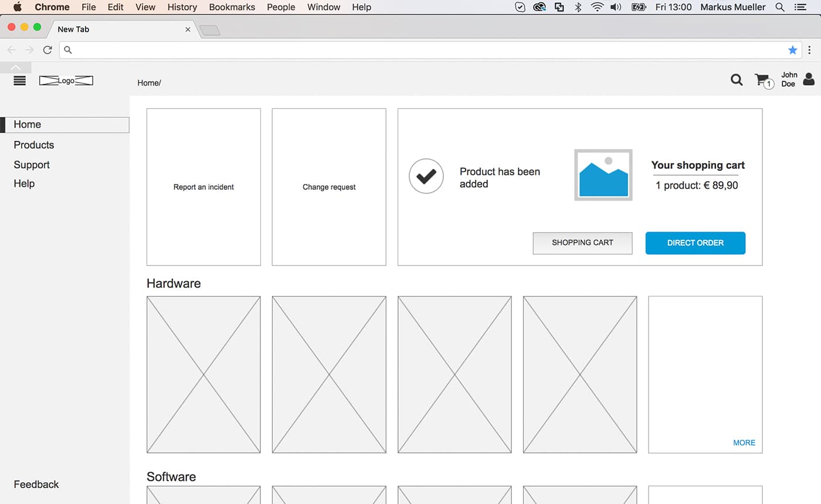Screen dimensions: 821x504
Task: Toggle the bookmark star in address bar
Action: (x=793, y=50)
